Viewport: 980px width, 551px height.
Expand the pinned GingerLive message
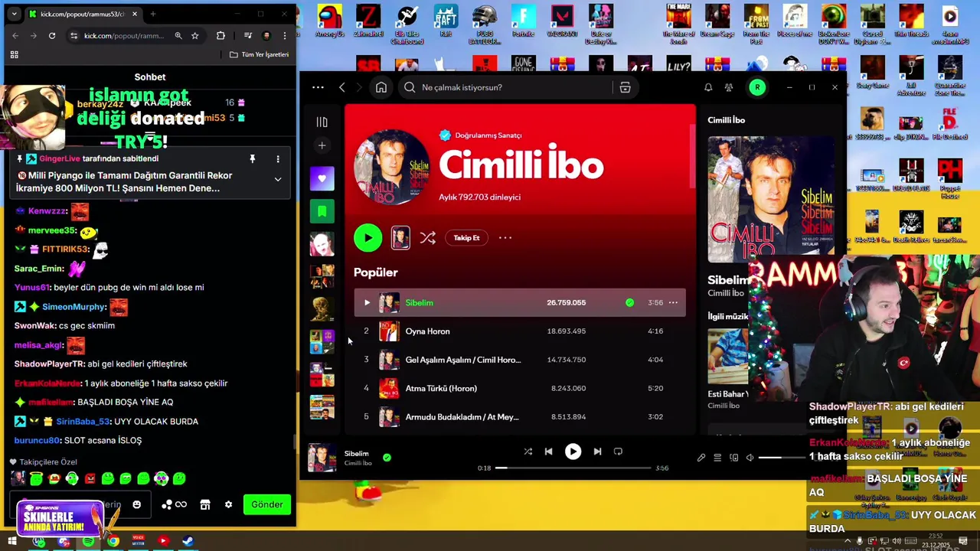pos(278,179)
